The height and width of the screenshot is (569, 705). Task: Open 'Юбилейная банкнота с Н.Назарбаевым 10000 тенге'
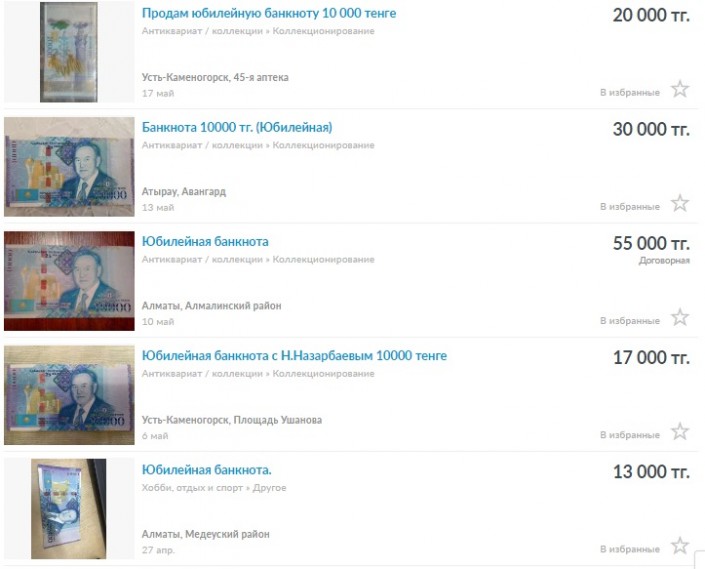coord(294,356)
